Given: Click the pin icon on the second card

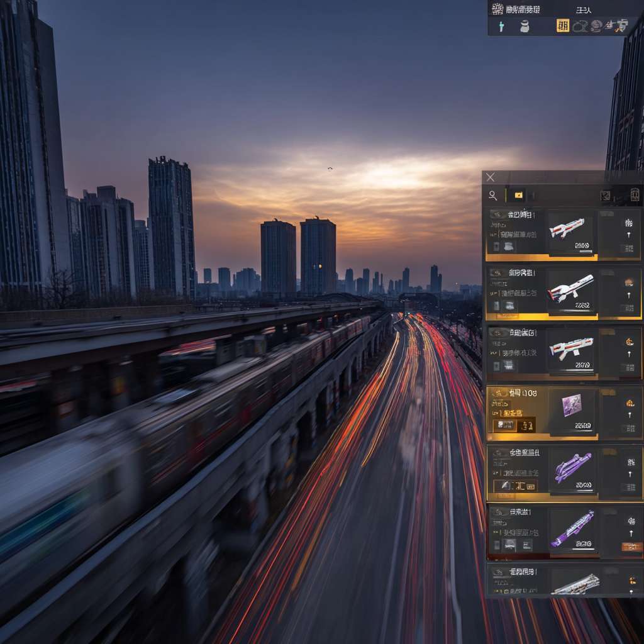Looking at the screenshot, I should click(x=629, y=296).
